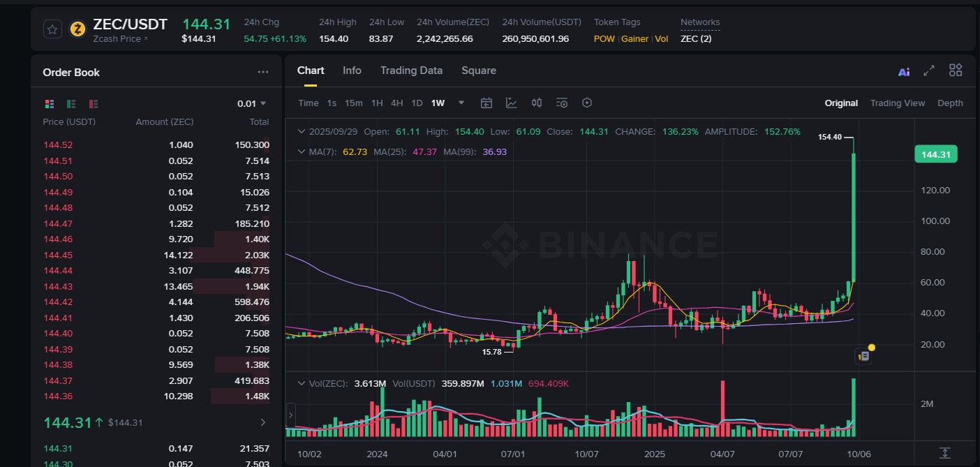This screenshot has height=467, width=980.
Task: Click the Zcash Price link
Action: tap(120, 39)
